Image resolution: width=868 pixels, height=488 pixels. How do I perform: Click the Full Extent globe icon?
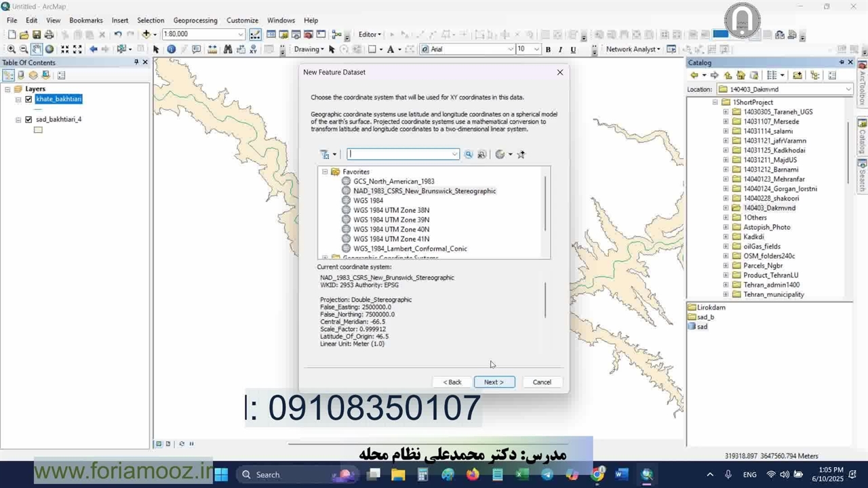[50, 49]
